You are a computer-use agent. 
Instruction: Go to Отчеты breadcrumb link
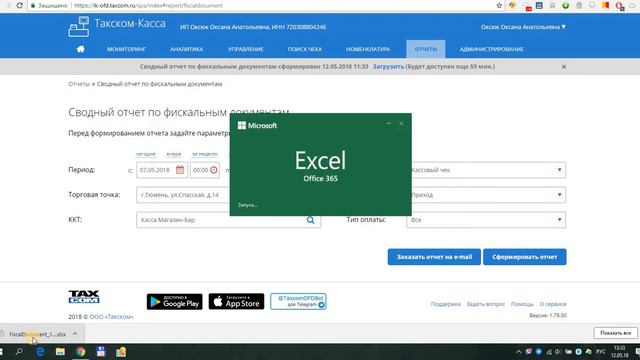[x=79, y=84]
